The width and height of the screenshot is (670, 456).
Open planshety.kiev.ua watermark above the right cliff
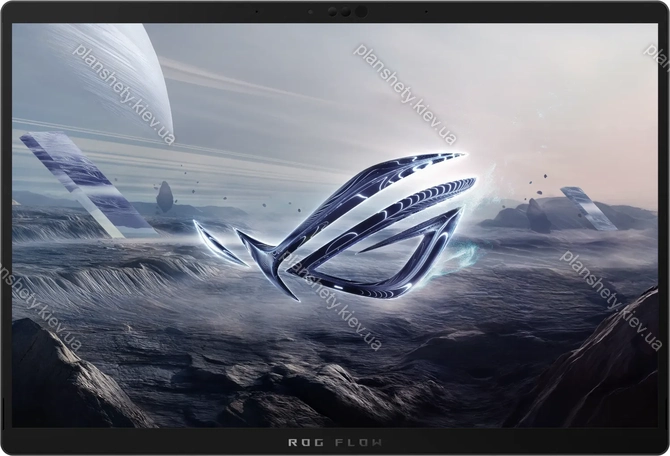click(x=610, y=299)
